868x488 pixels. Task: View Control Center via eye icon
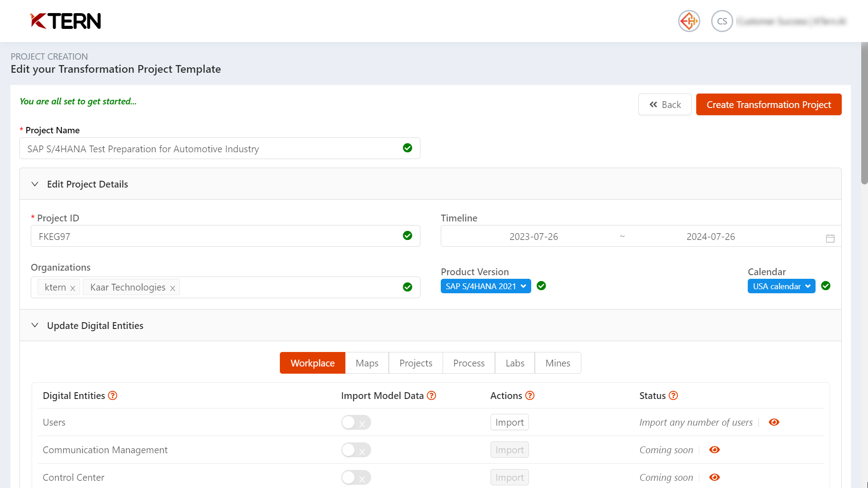[x=714, y=477]
